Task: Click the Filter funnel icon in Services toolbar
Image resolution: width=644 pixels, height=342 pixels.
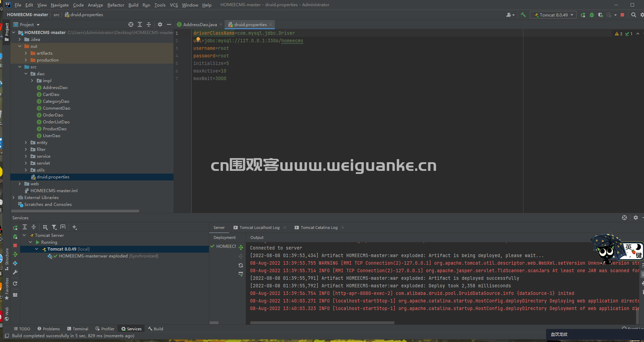Action: [x=54, y=227]
